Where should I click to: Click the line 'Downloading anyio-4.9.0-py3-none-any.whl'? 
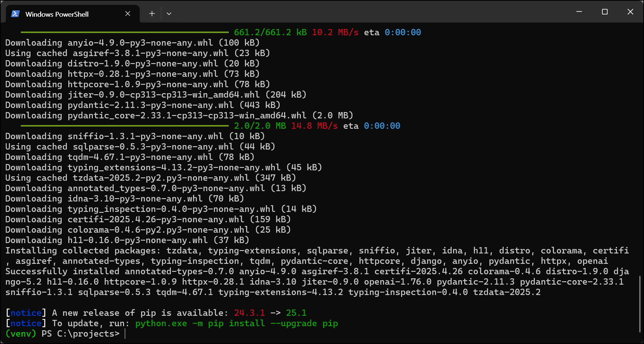(133, 43)
